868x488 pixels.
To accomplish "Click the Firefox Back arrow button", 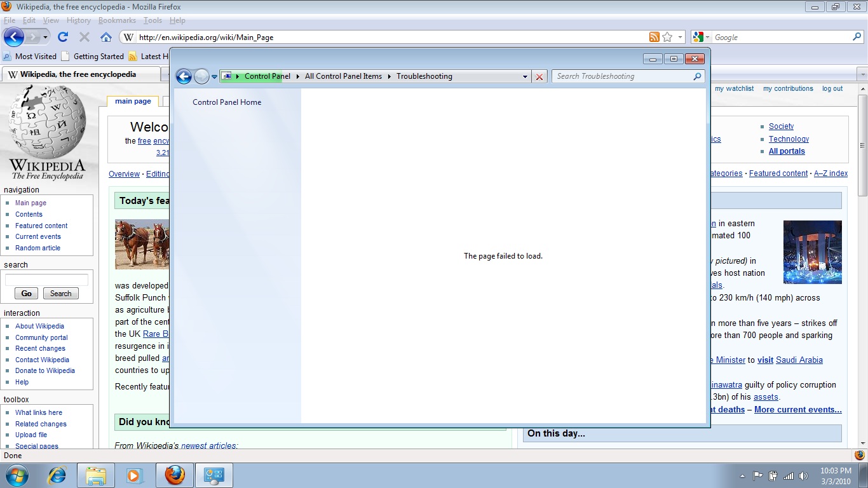I will (14, 37).
